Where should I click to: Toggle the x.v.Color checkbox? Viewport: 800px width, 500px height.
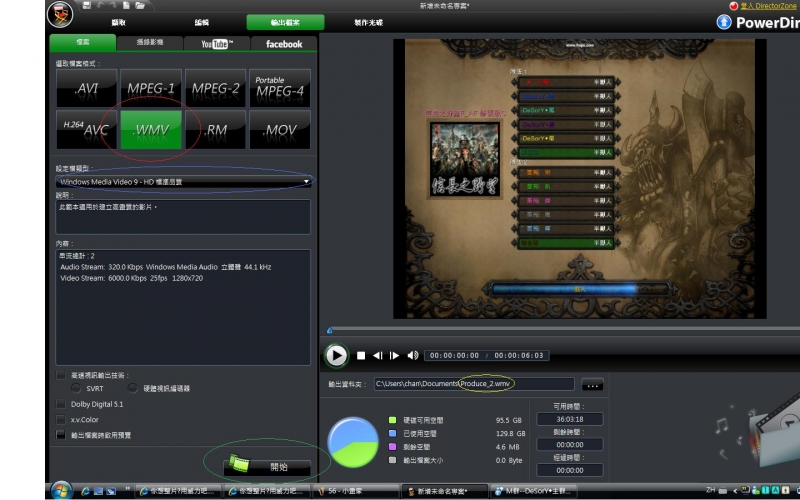tap(61, 419)
